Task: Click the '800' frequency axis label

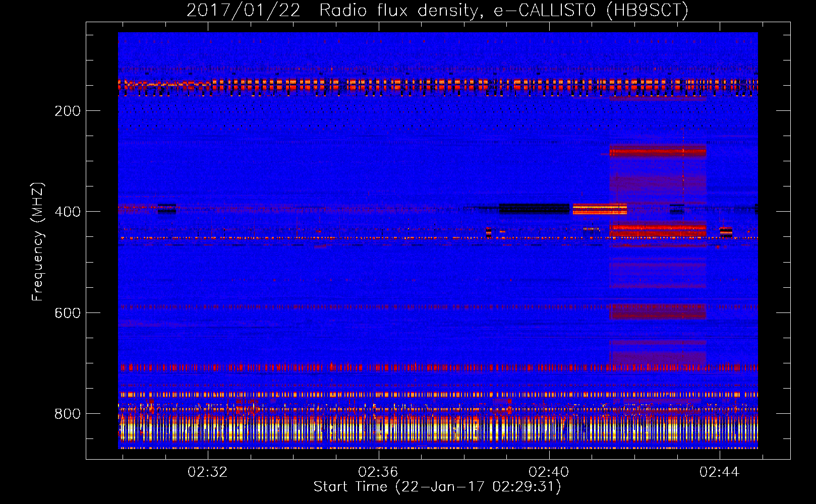Action: tap(68, 414)
